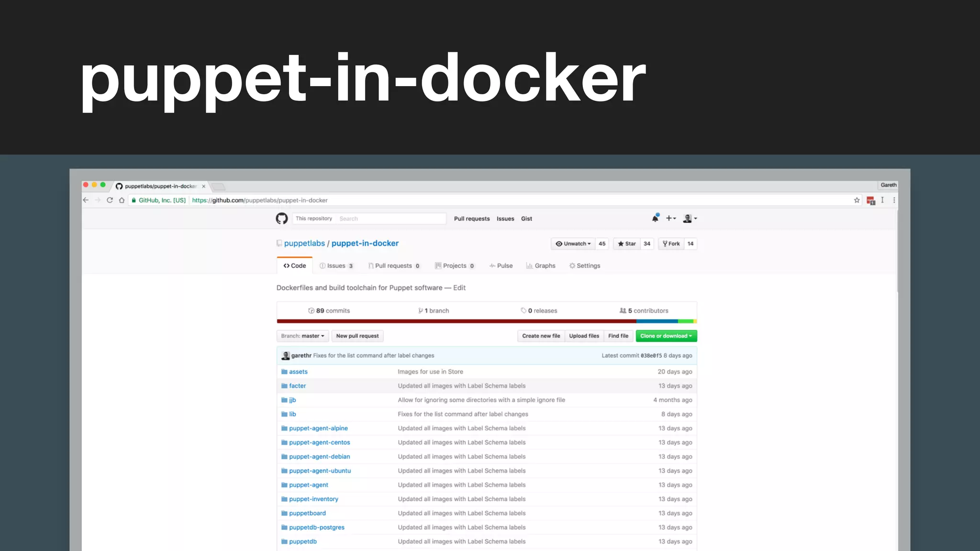This screenshot has width=980, height=551.
Task: Click the lib folder icon
Action: (284, 414)
